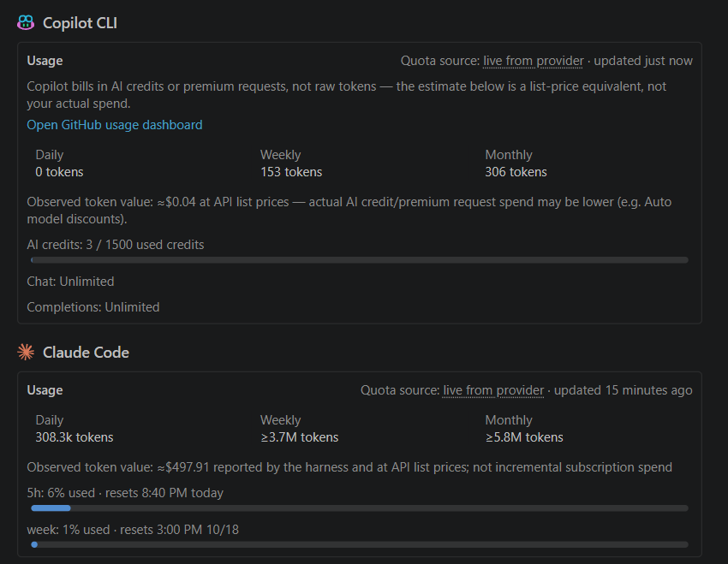Click the 'updated 15 minutes ago' timestamp

[623, 390]
